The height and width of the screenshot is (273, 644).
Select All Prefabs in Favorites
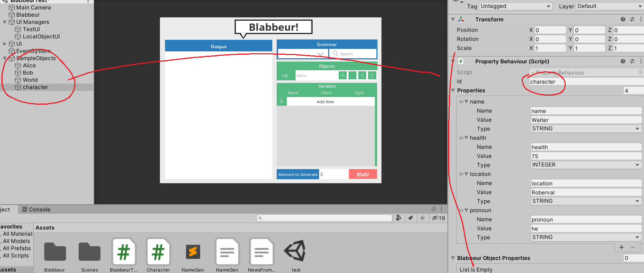pyautogui.click(x=17, y=248)
